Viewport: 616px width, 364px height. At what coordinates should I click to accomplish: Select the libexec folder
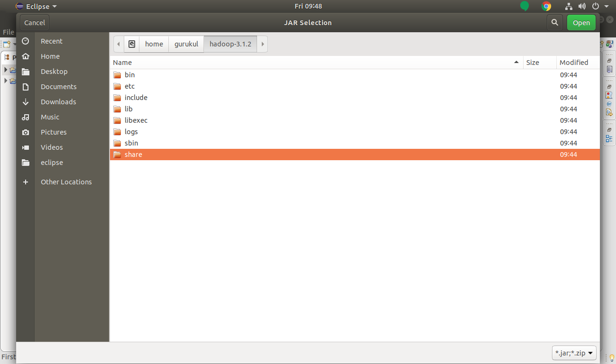(x=355, y=120)
